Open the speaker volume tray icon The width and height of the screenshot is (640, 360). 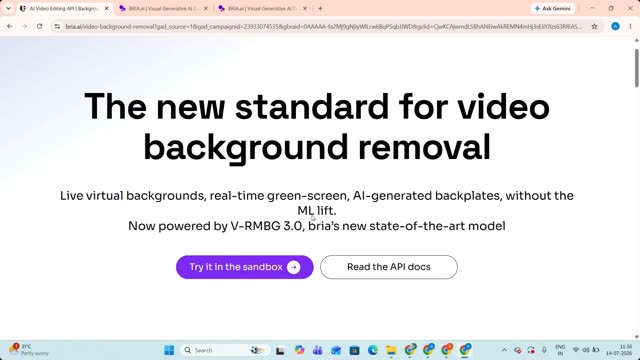coord(585,350)
